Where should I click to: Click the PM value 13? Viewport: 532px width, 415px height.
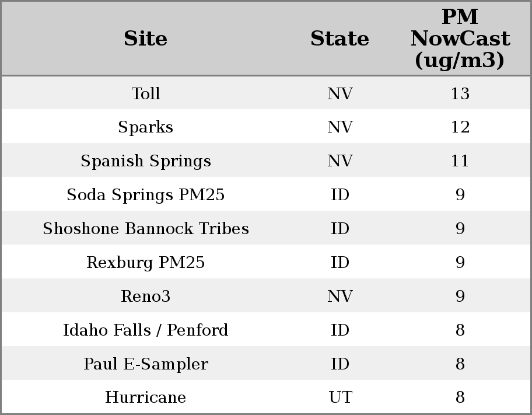(460, 93)
